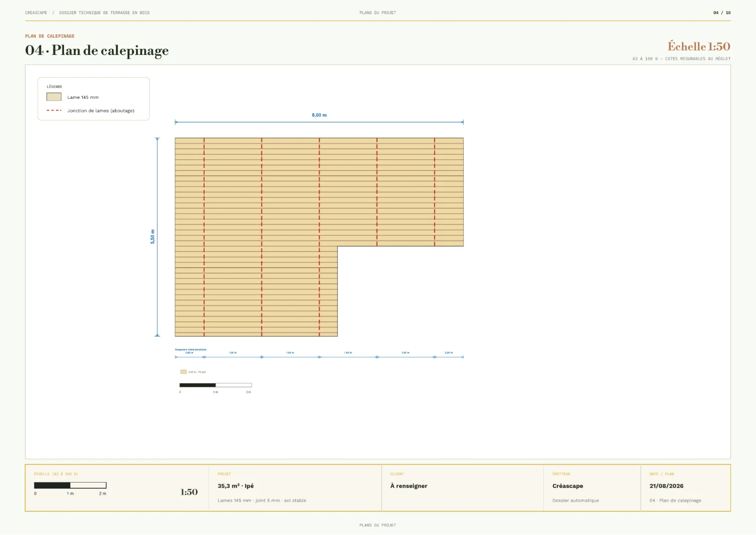Click the black-and-white scale bar under the drawing
756x535 pixels.
click(216, 385)
